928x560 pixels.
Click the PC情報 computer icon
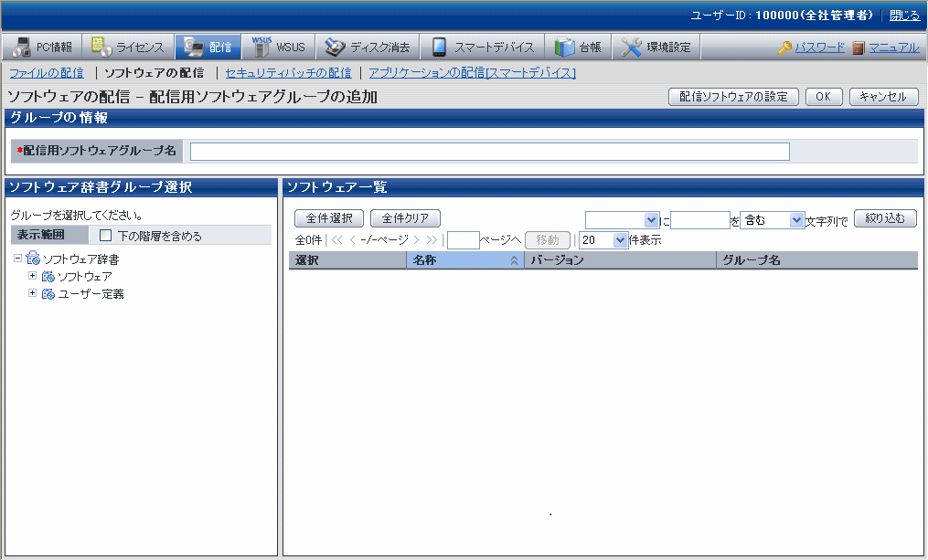(22, 47)
